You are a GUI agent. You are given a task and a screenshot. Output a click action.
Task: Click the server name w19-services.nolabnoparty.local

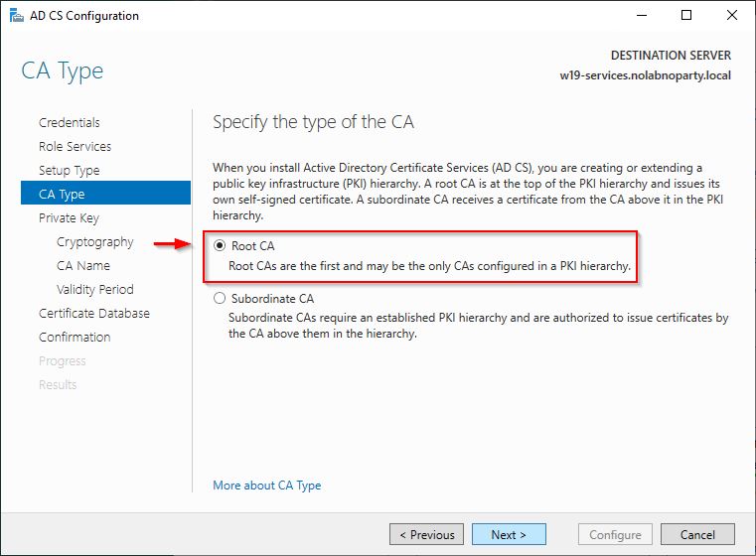(645, 75)
